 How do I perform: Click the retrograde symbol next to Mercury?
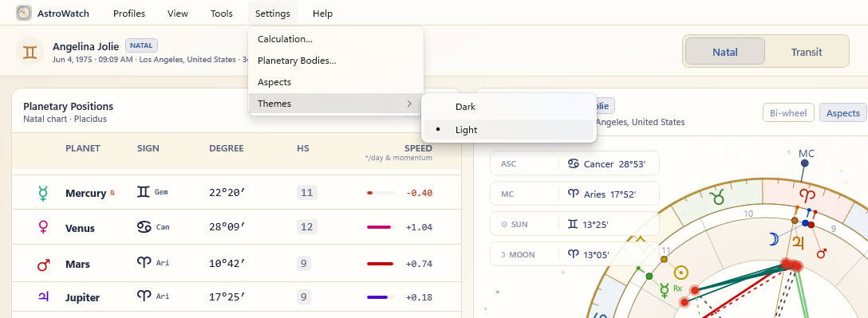[x=112, y=193]
